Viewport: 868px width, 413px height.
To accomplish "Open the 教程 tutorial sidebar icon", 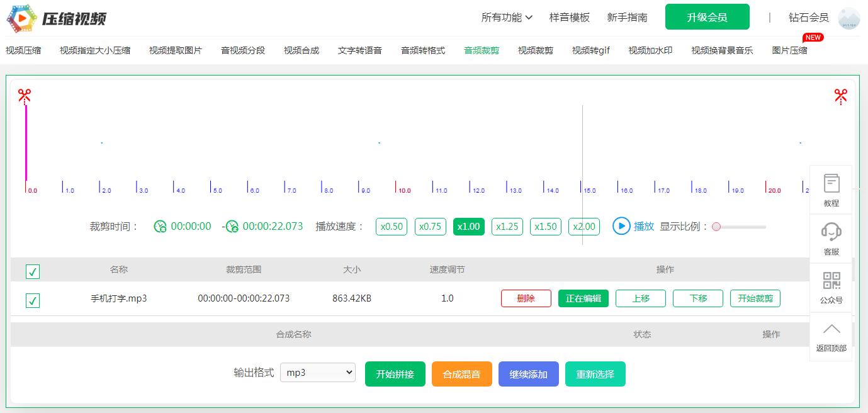I will point(831,190).
